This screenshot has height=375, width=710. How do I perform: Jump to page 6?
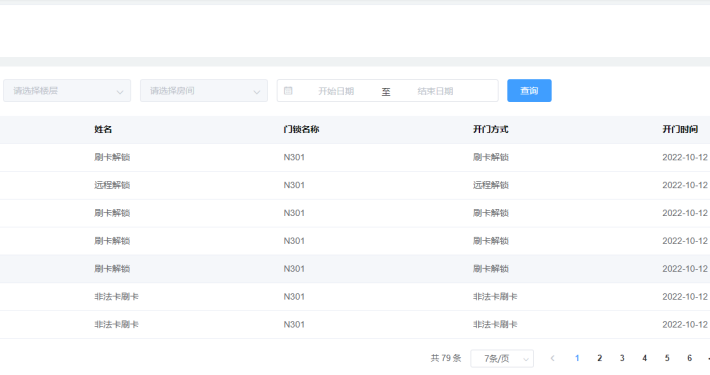coord(690,358)
